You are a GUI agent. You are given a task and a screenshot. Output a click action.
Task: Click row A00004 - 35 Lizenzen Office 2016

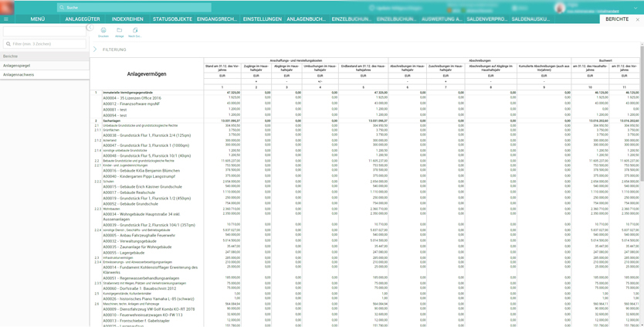(133, 98)
